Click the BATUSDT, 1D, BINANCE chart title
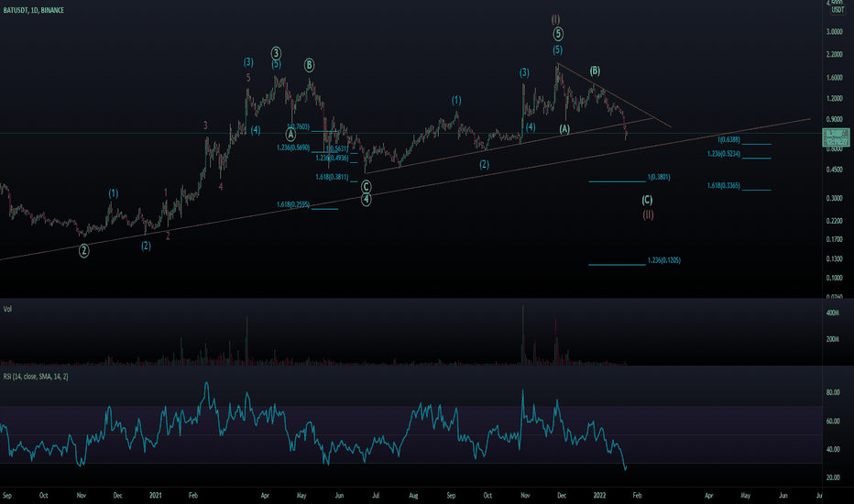The width and height of the screenshot is (854, 504). pos(33,10)
